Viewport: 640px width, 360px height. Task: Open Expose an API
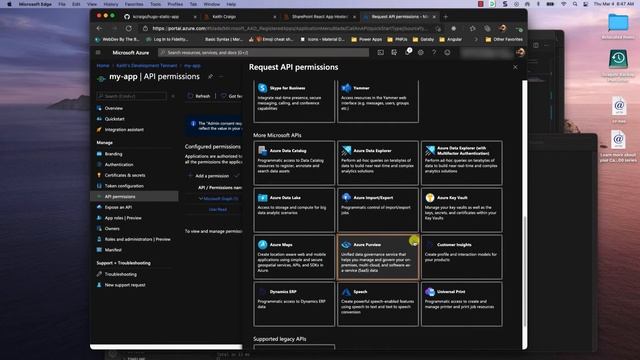coord(118,207)
